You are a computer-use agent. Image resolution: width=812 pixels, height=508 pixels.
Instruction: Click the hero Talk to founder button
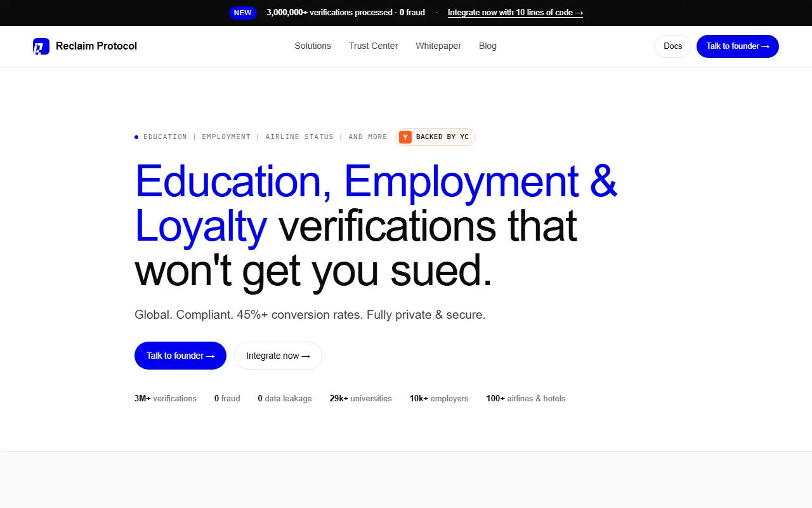[x=180, y=356]
